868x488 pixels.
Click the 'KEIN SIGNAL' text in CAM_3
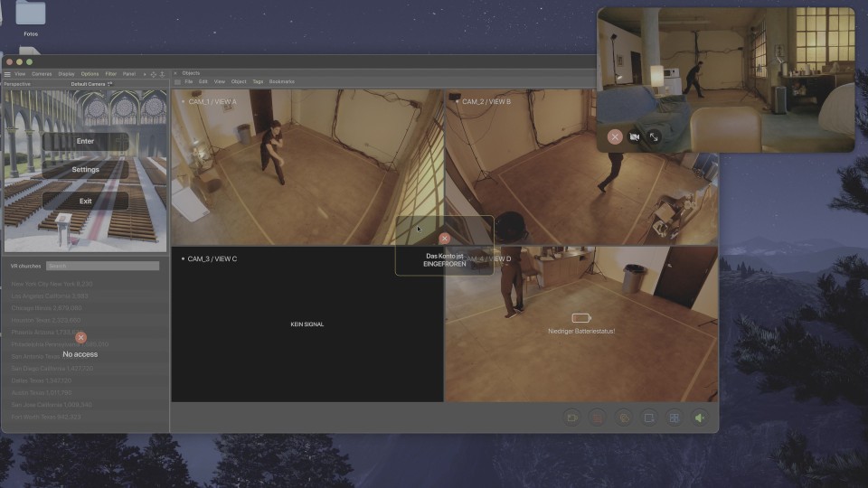pos(307,324)
